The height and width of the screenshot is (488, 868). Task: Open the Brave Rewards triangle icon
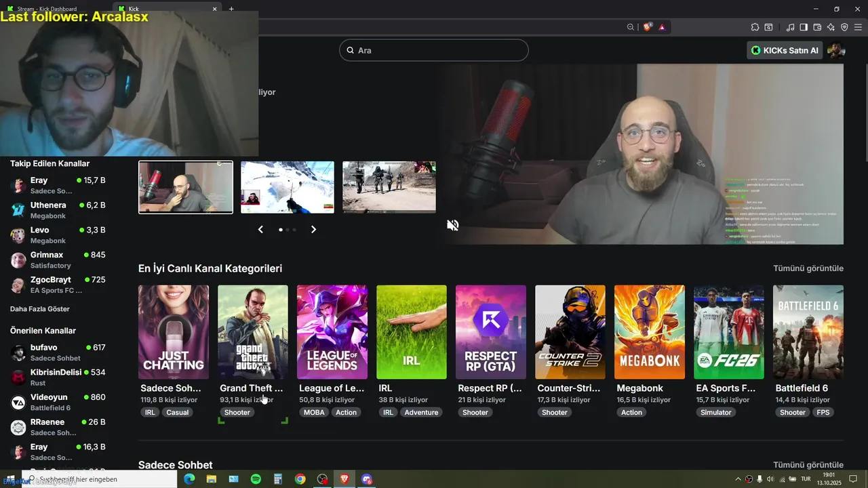coord(662,27)
